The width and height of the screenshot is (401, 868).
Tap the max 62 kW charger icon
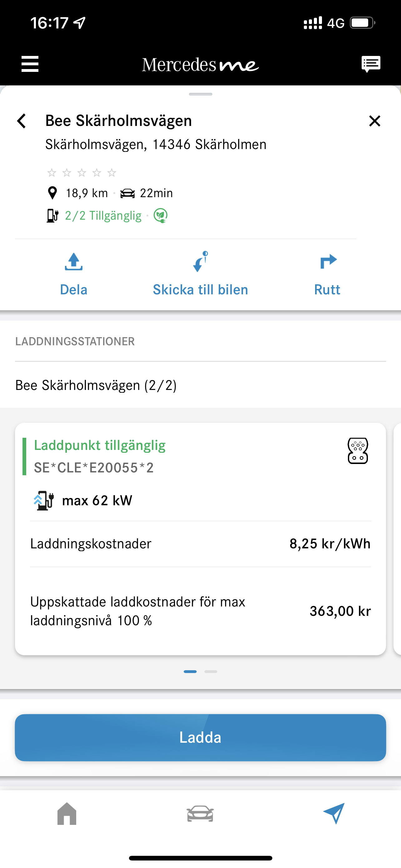tap(44, 501)
